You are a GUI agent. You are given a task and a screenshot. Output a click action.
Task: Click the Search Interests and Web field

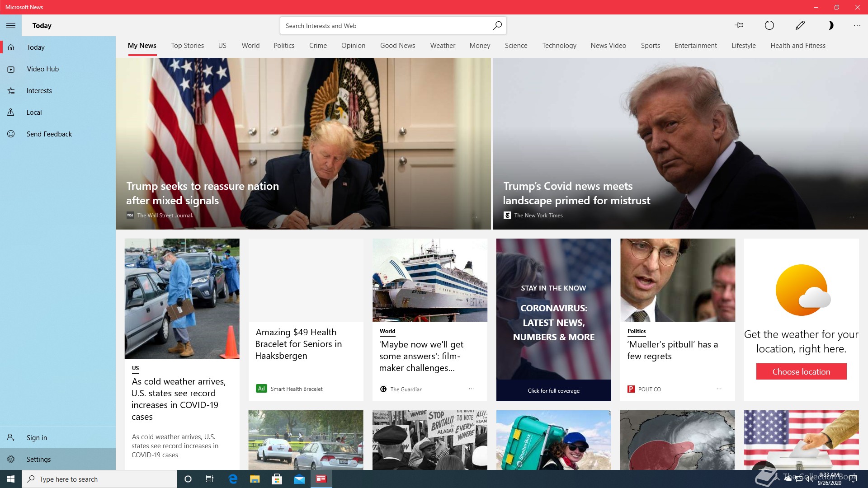click(384, 26)
